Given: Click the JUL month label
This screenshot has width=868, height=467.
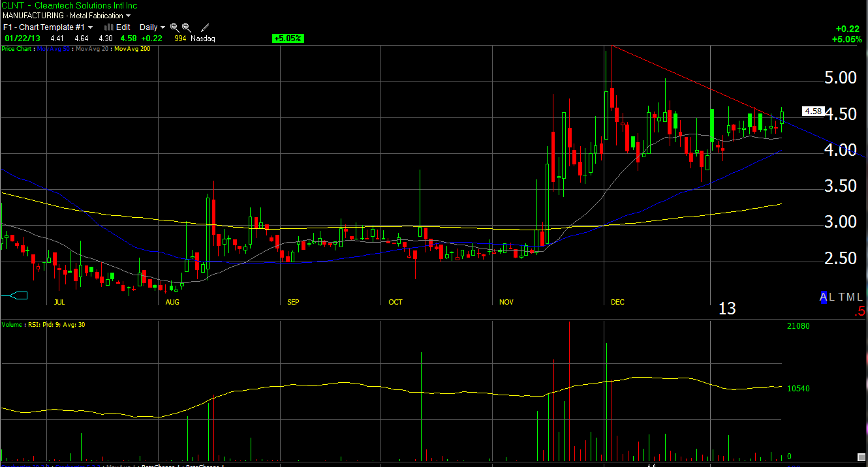Looking at the screenshot, I should (59, 303).
